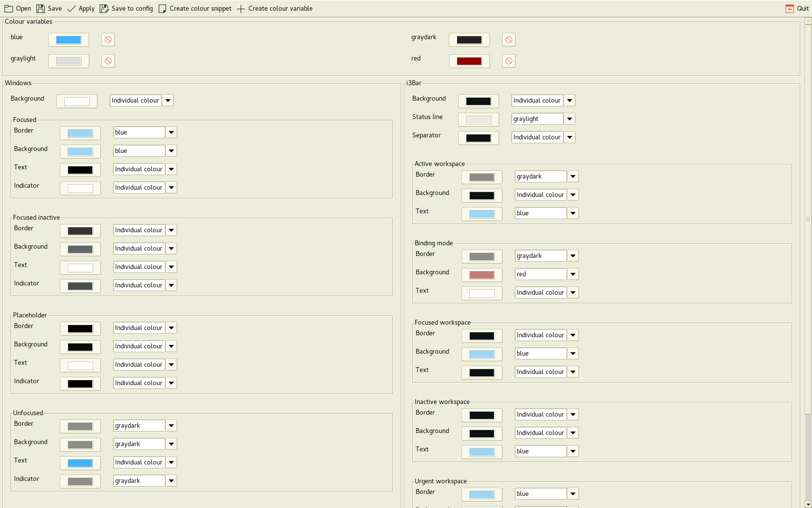Screen dimensions: 812x508
Task: Click the Create colour variable label
Action: [x=280, y=9]
